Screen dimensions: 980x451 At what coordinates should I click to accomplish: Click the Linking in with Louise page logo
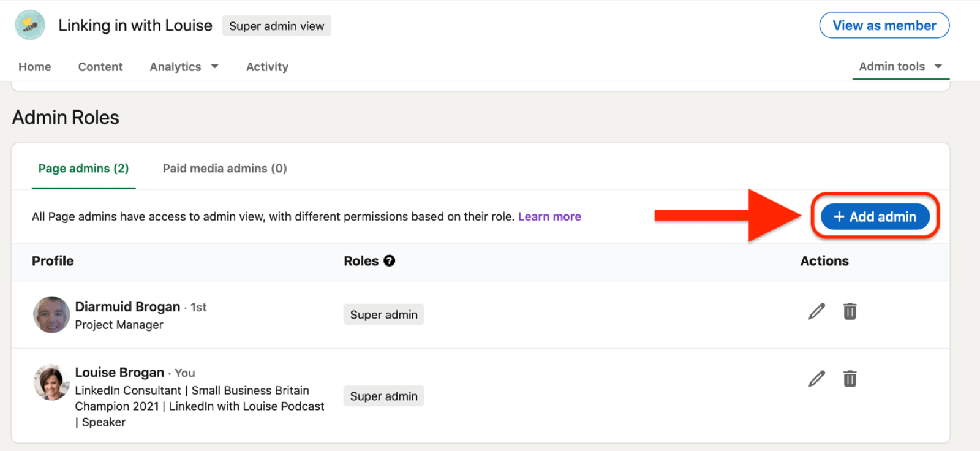point(30,25)
